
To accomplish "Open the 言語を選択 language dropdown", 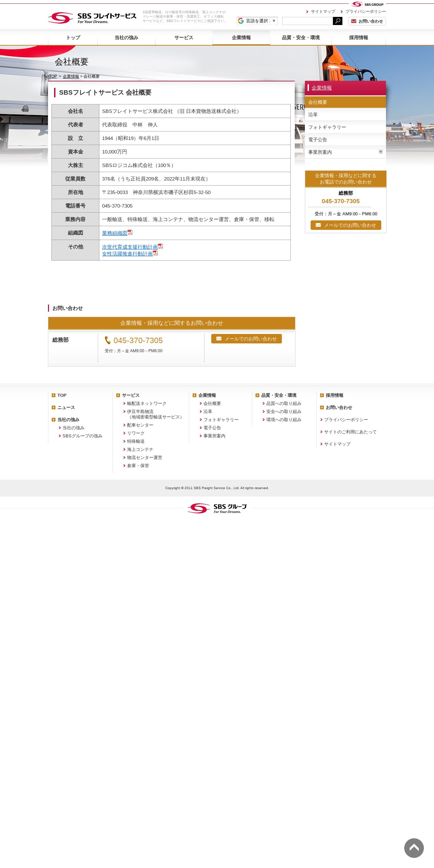I will pos(257,21).
